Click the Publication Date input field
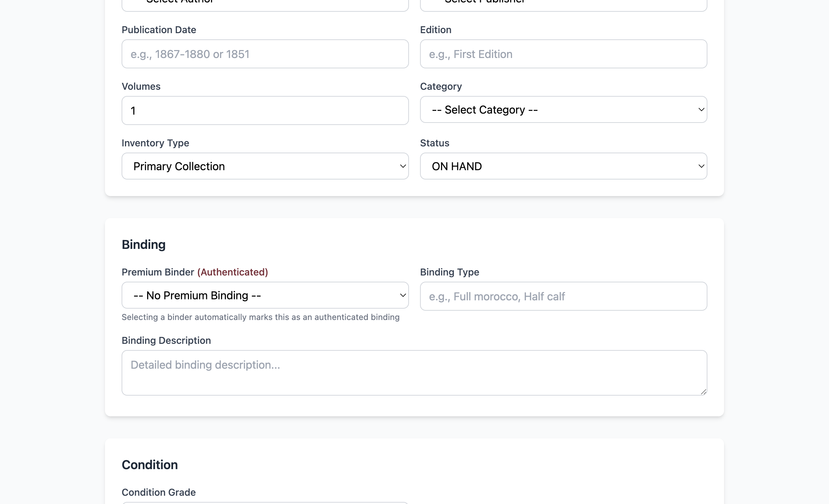This screenshot has height=504, width=829. pyautogui.click(x=265, y=54)
